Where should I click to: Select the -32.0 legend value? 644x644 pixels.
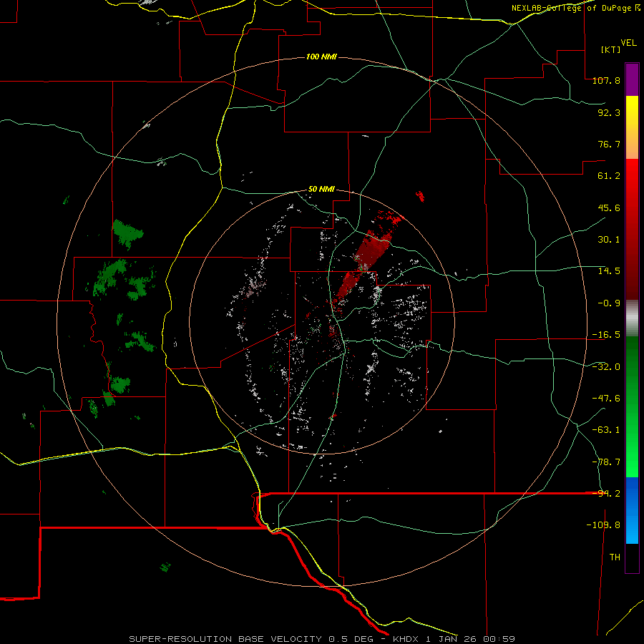click(x=606, y=367)
